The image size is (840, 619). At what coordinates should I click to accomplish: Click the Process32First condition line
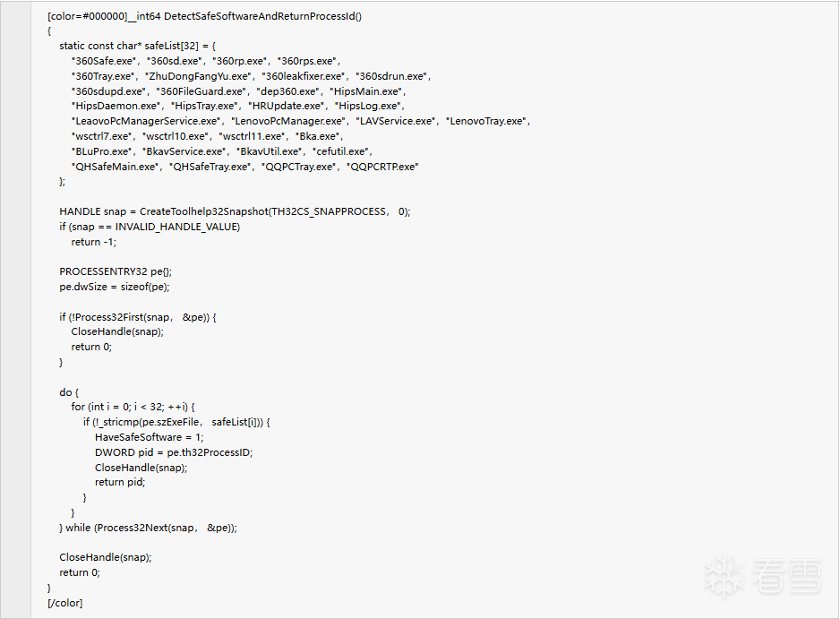[x=138, y=317]
